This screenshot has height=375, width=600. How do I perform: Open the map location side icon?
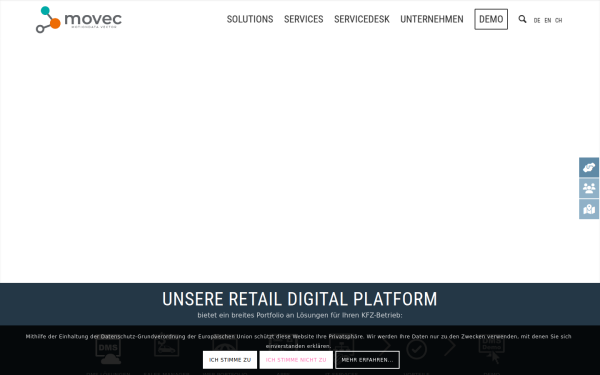point(589,209)
